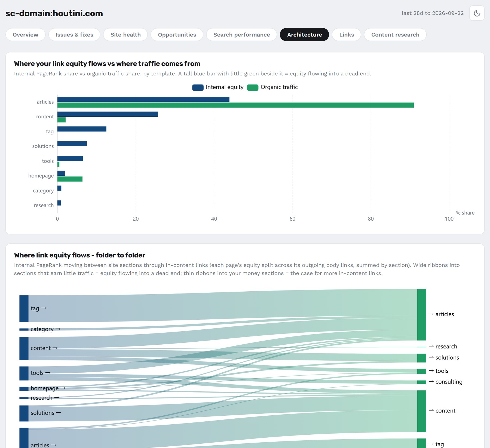The image size is (490, 448).
Task: Select the 'tools →' source node
Action: 24,373
